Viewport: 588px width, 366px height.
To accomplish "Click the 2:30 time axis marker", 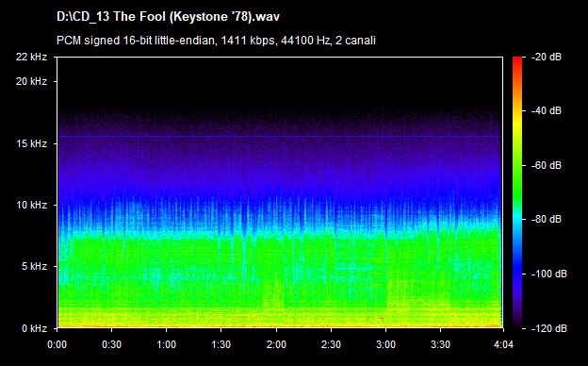I will (331, 344).
